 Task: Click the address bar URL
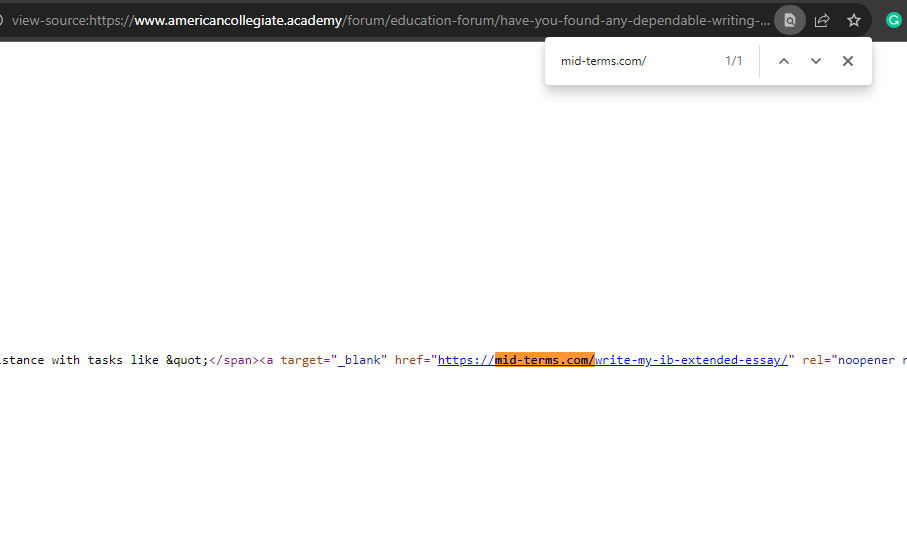coord(390,21)
